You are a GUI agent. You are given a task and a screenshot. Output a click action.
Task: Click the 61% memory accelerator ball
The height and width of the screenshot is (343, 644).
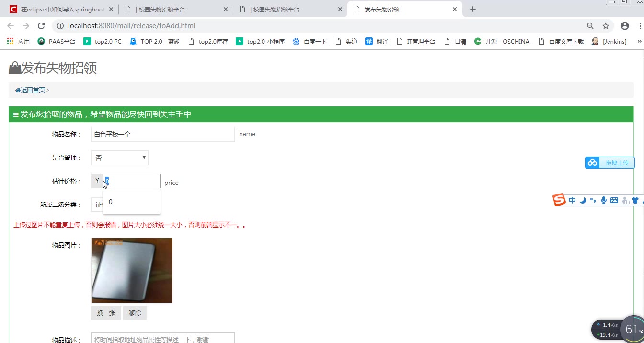tap(632, 330)
